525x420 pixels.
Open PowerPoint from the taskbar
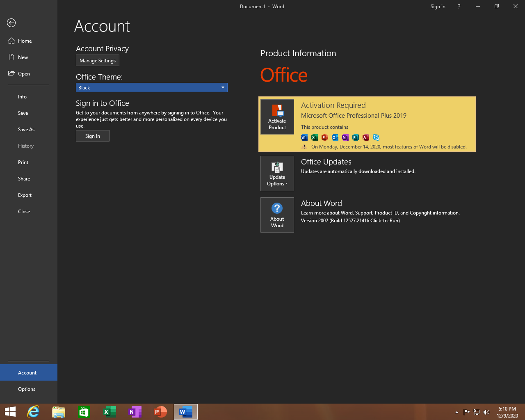point(160,412)
